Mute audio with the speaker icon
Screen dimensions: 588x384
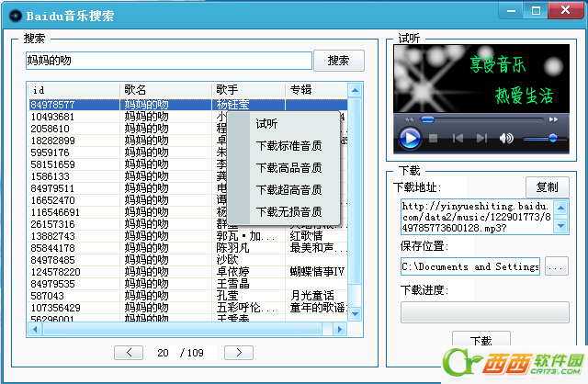[x=505, y=139]
